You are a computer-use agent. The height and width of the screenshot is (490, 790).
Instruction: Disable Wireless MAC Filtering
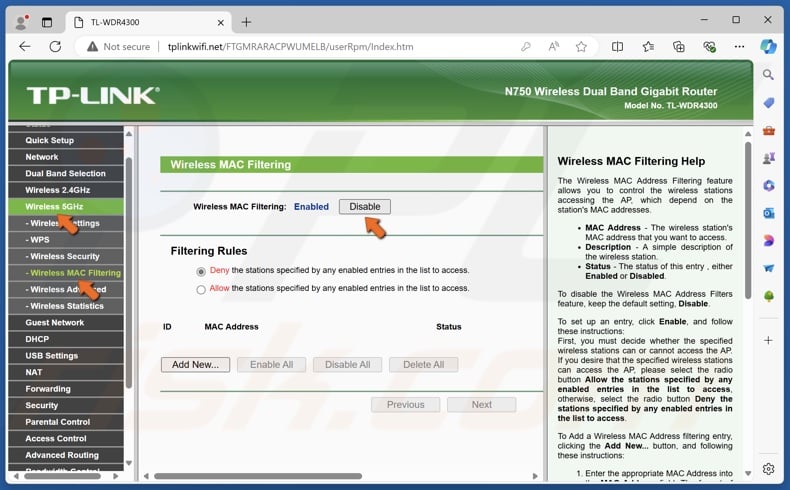click(364, 207)
